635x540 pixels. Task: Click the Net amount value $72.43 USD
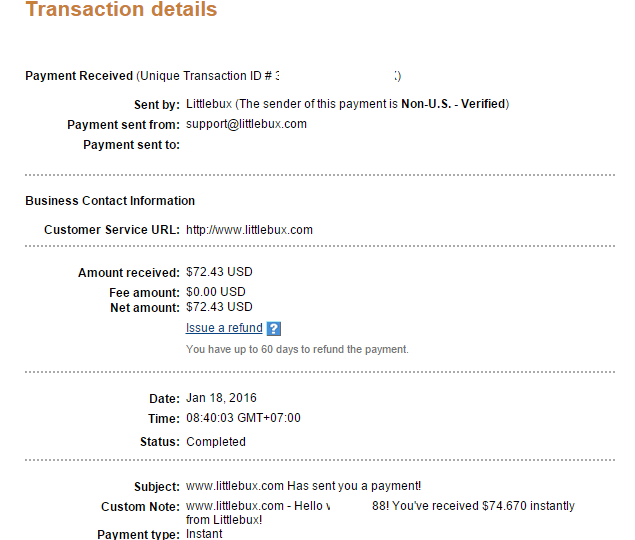tap(219, 307)
